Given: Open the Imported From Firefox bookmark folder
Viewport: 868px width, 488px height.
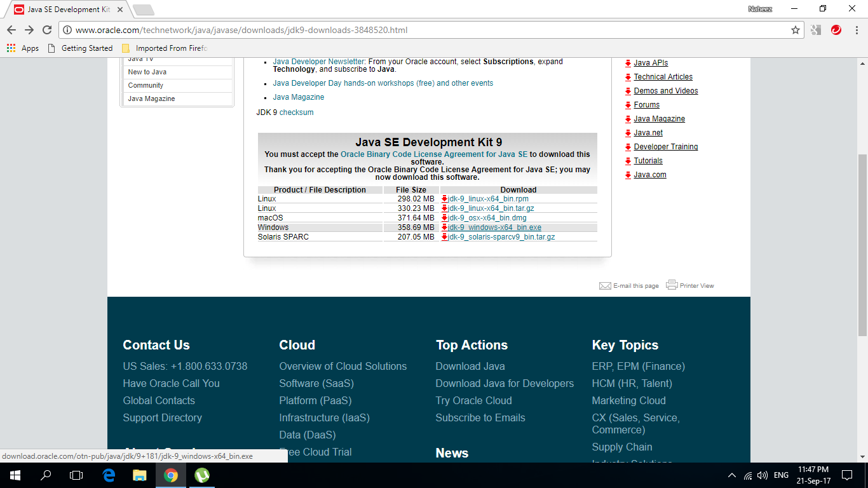Looking at the screenshot, I should pos(164,48).
